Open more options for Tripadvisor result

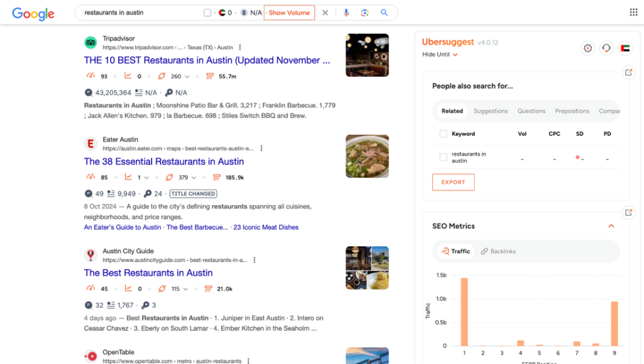coord(240,47)
